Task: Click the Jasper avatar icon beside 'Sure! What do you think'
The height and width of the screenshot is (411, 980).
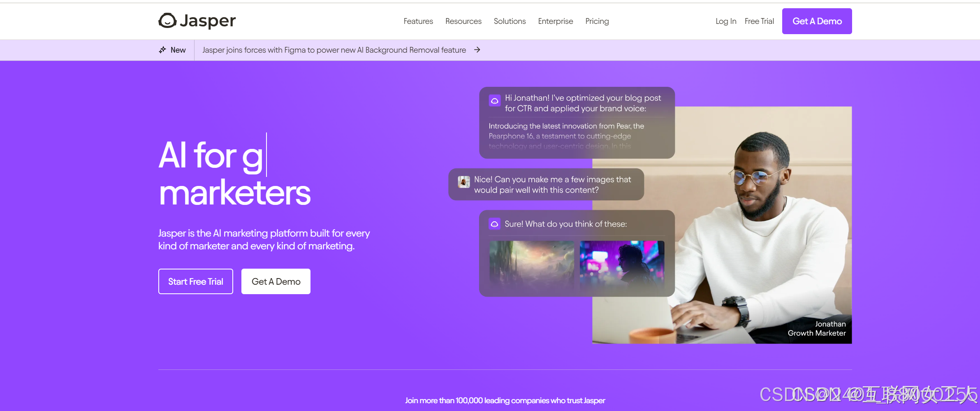Action: coord(494,224)
